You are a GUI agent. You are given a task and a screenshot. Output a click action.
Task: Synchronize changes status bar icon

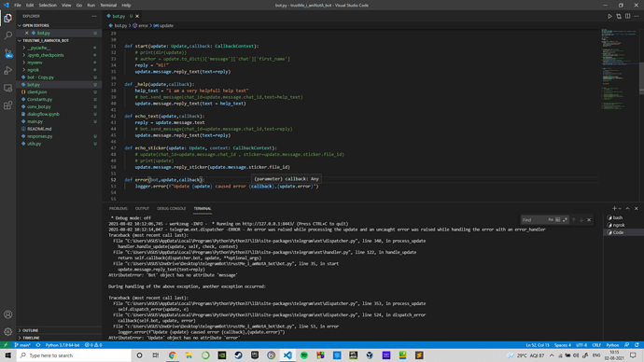tap(38, 345)
